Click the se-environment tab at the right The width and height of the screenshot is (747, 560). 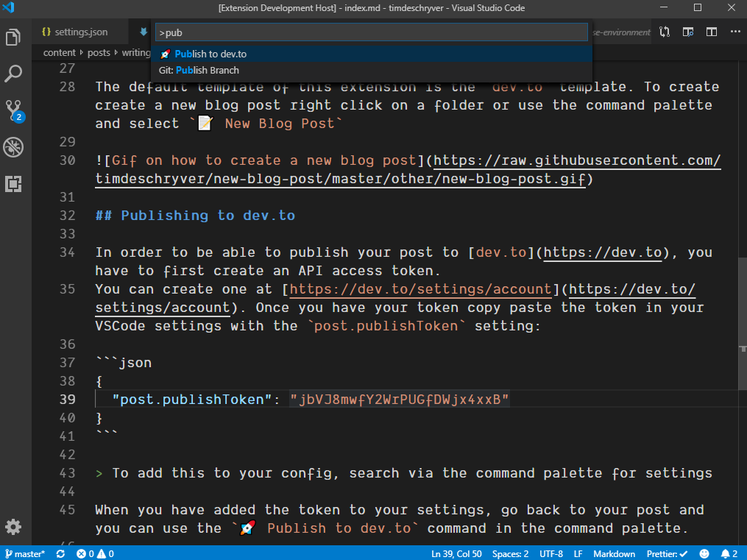point(621,32)
